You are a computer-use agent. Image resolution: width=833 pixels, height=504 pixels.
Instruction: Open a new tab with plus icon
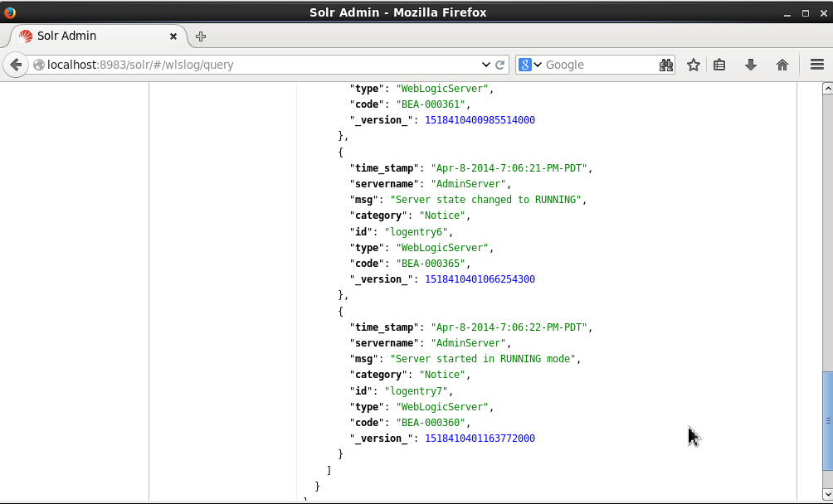pos(200,36)
